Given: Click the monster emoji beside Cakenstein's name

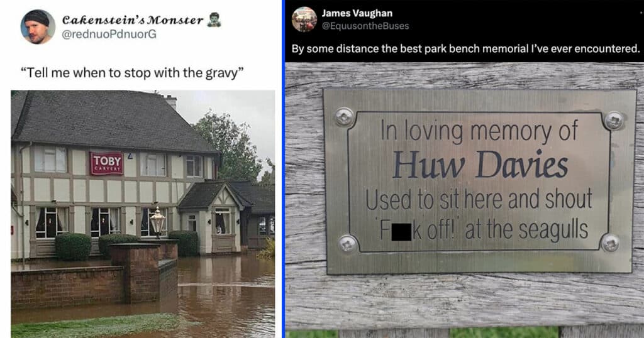Looking at the screenshot, I should [214, 19].
